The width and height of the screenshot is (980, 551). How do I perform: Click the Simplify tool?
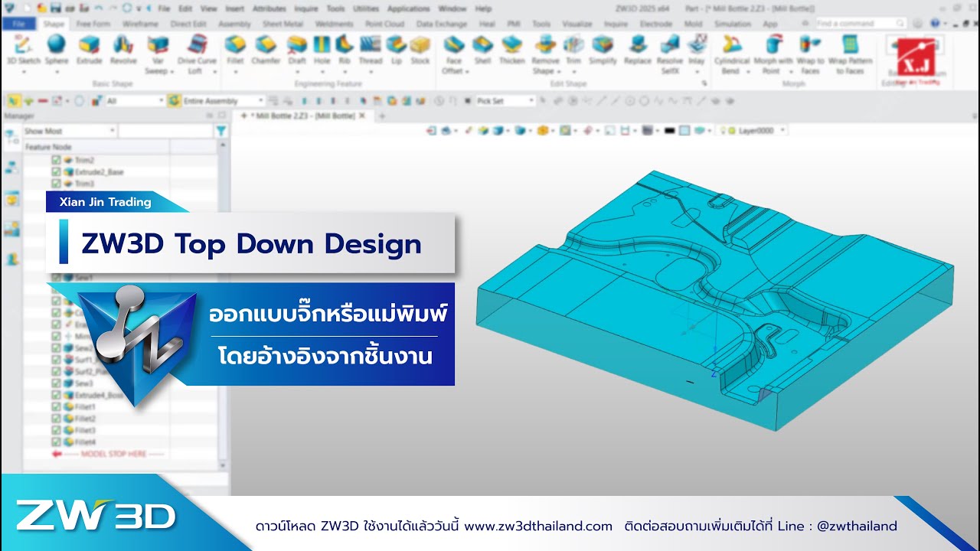point(603,51)
